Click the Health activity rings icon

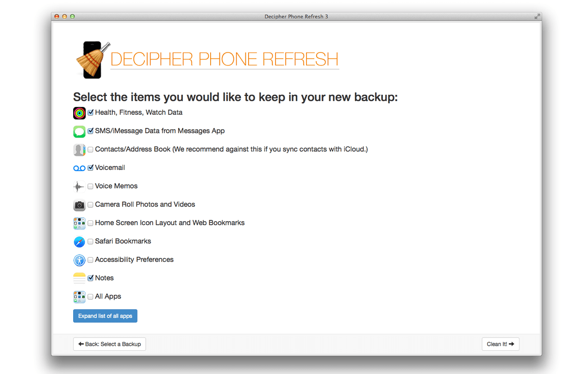pos(79,113)
